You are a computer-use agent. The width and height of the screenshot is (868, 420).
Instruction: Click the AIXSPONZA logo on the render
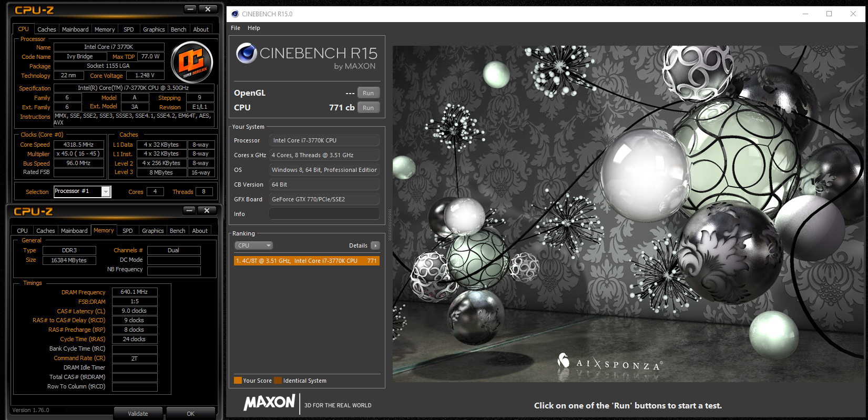(610, 362)
